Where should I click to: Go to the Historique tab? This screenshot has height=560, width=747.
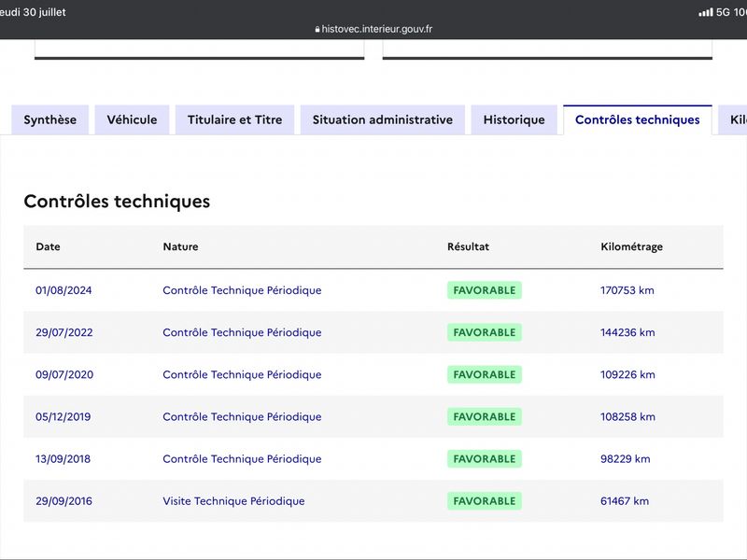(514, 120)
